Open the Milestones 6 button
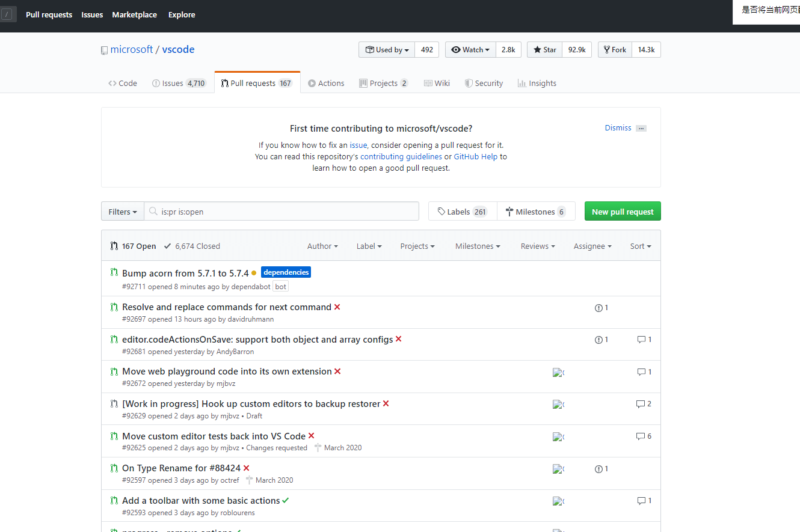The height and width of the screenshot is (532, 800). click(536, 212)
